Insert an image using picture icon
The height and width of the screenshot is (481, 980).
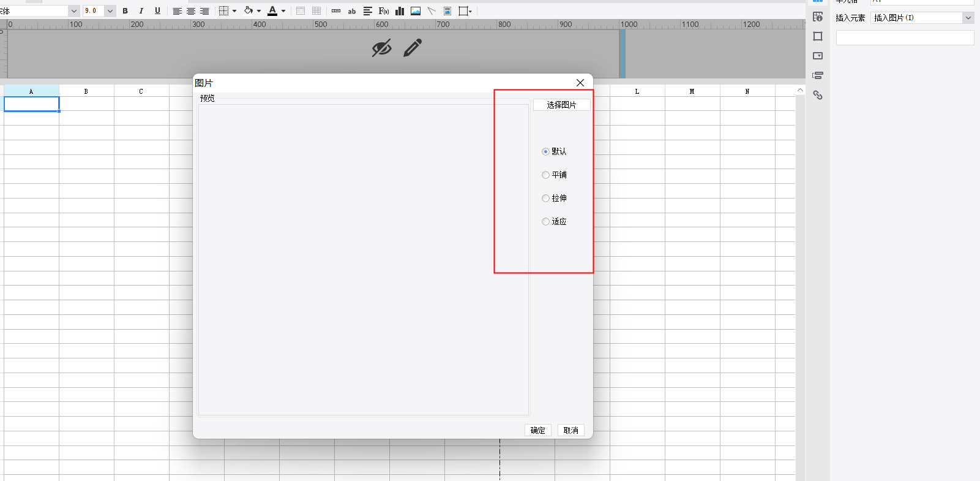416,11
